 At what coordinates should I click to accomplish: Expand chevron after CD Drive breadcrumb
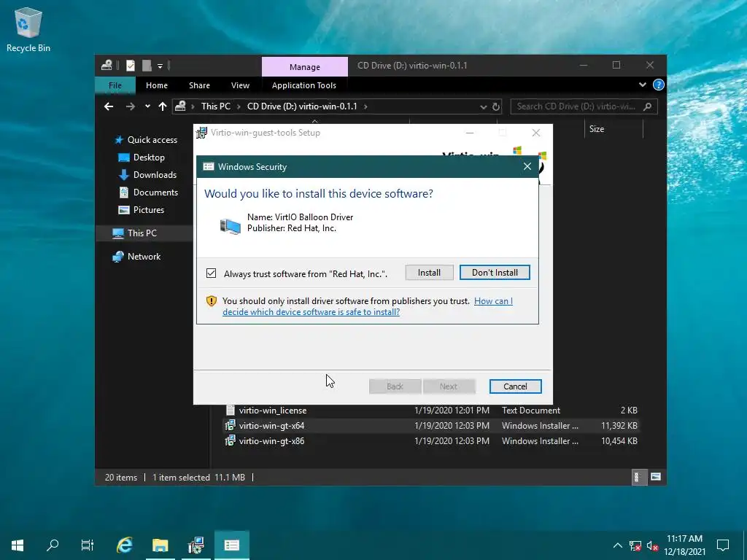[x=365, y=106]
